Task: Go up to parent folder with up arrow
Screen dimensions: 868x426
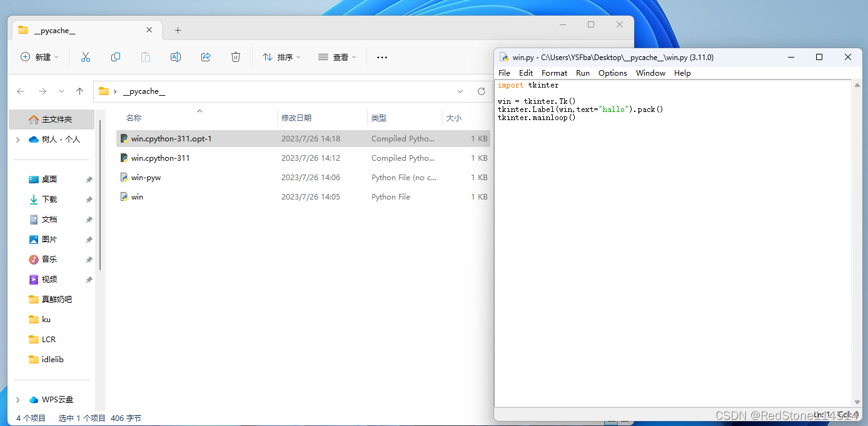Action: click(x=79, y=91)
